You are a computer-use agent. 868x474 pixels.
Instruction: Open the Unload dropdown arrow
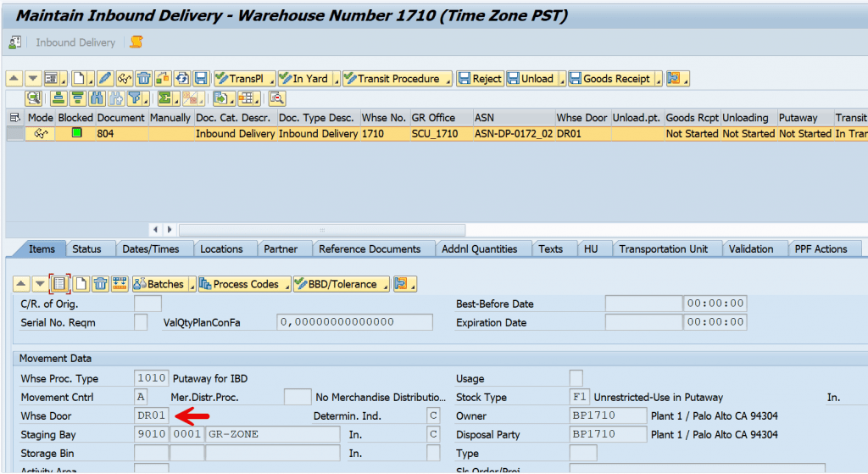click(x=562, y=81)
